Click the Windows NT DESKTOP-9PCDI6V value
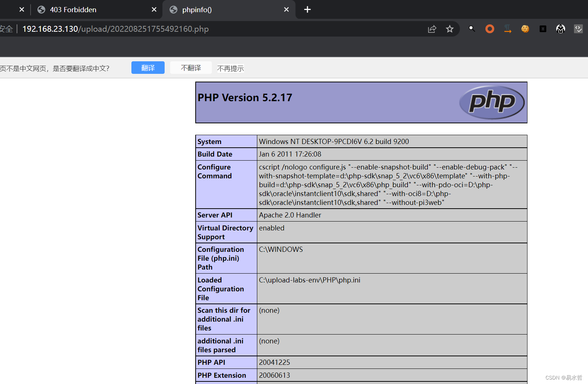Screen dimensions: 588x384 coord(334,141)
